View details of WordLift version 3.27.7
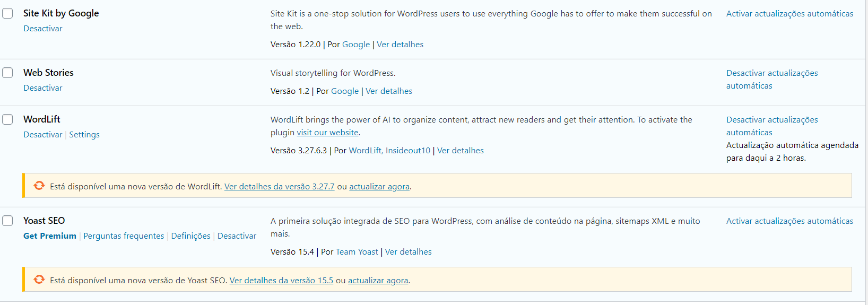 point(280,187)
